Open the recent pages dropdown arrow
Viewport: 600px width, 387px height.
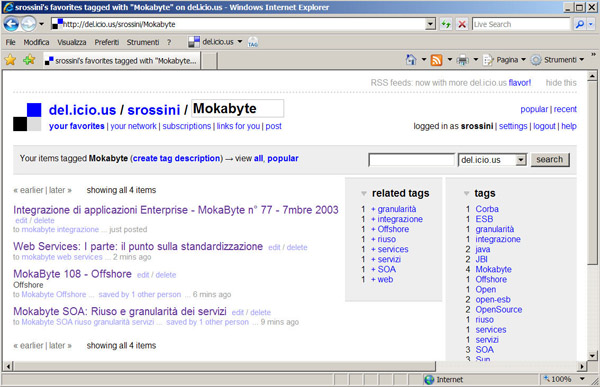pyautogui.click(x=41, y=24)
